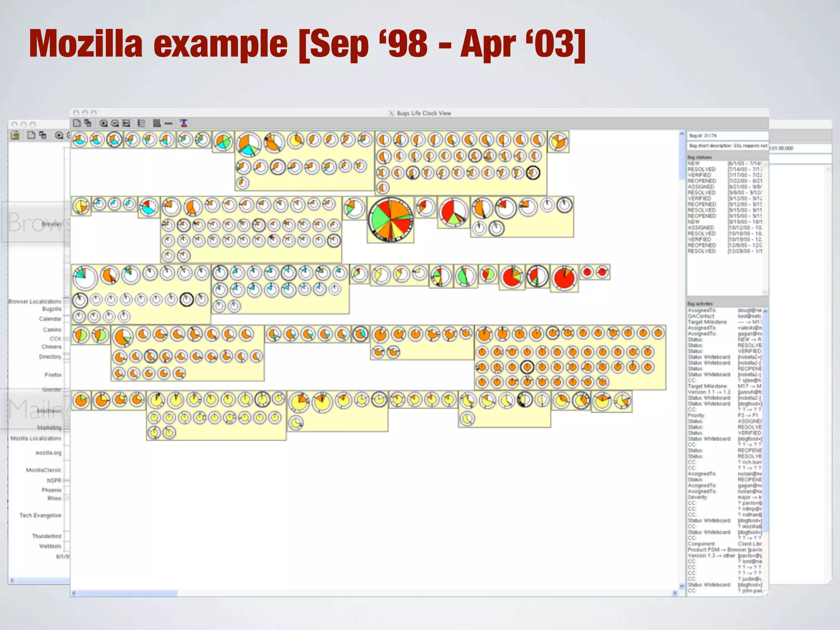Click the left scroll arrow in the back window
Viewport: 840px width, 630px height.
pos(12,580)
